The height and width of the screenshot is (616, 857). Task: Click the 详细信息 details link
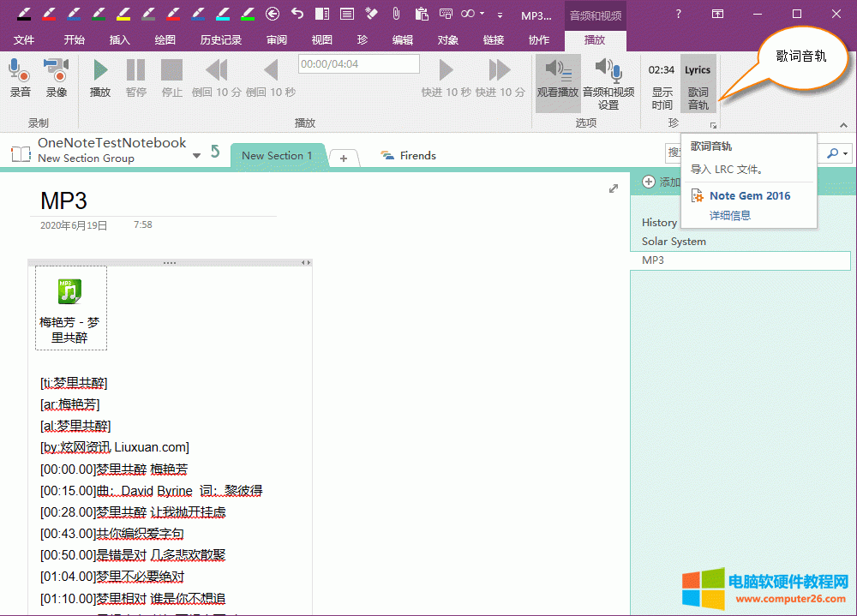[x=729, y=214]
